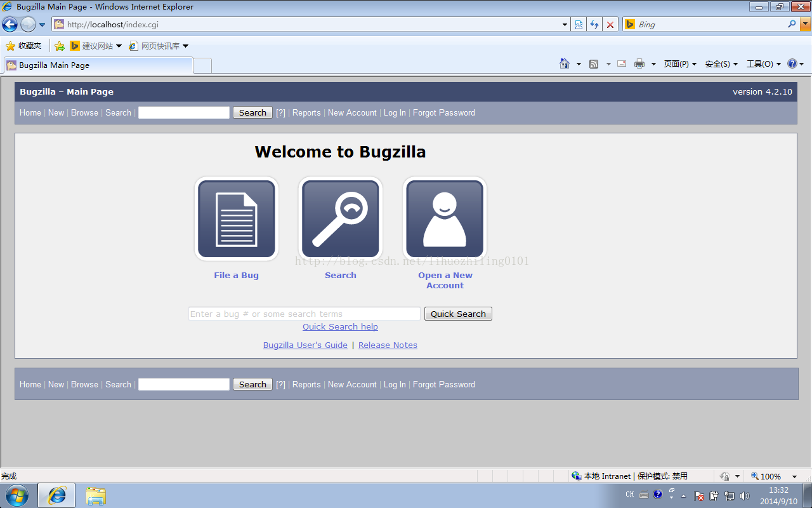Screen dimensions: 812x508
Task: Click the footer search text field
Action: (184, 384)
